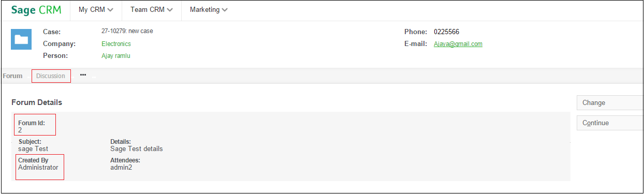Open the My CRM menu
The image size is (644, 194).
pyautogui.click(x=96, y=10)
